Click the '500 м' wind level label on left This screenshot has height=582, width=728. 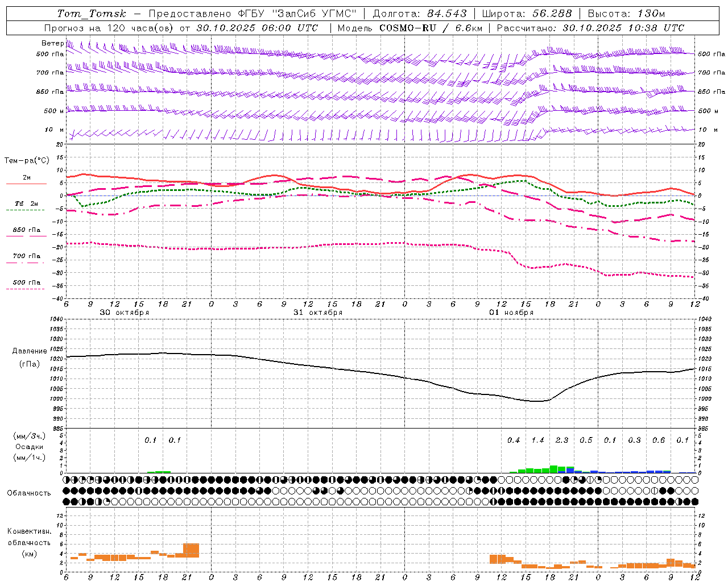coord(55,111)
